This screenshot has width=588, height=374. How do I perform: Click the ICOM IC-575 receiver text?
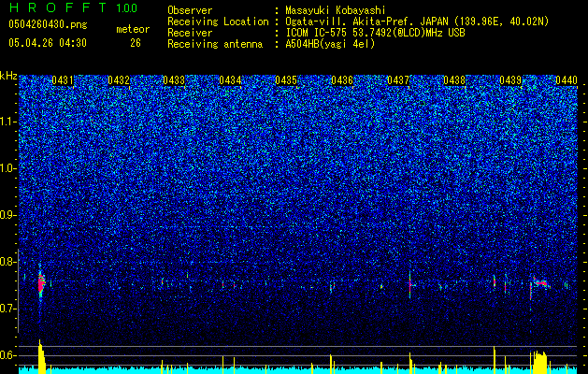pyautogui.click(x=375, y=33)
